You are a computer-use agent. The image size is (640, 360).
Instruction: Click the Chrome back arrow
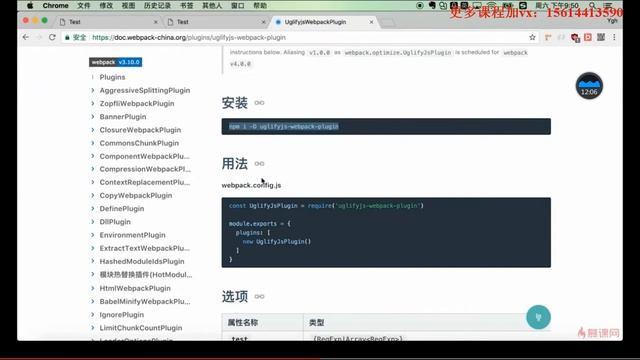pyautogui.click(x=26, y=37)
